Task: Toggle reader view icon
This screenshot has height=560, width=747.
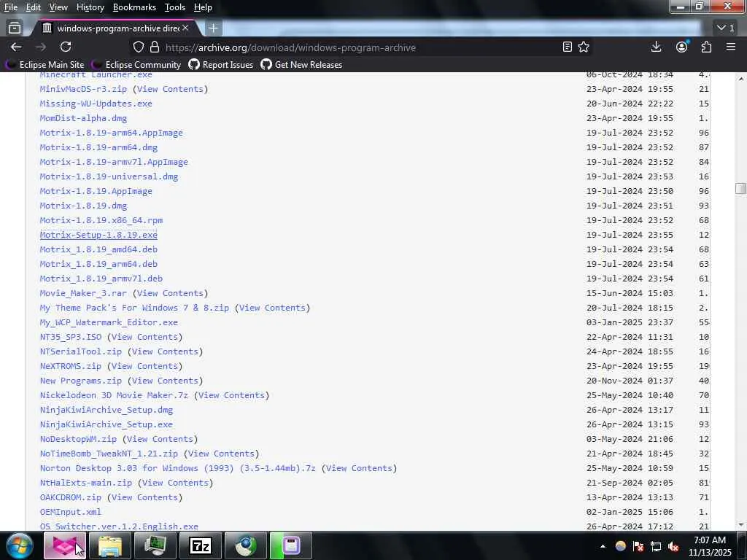Action: [x=567, y=47]
